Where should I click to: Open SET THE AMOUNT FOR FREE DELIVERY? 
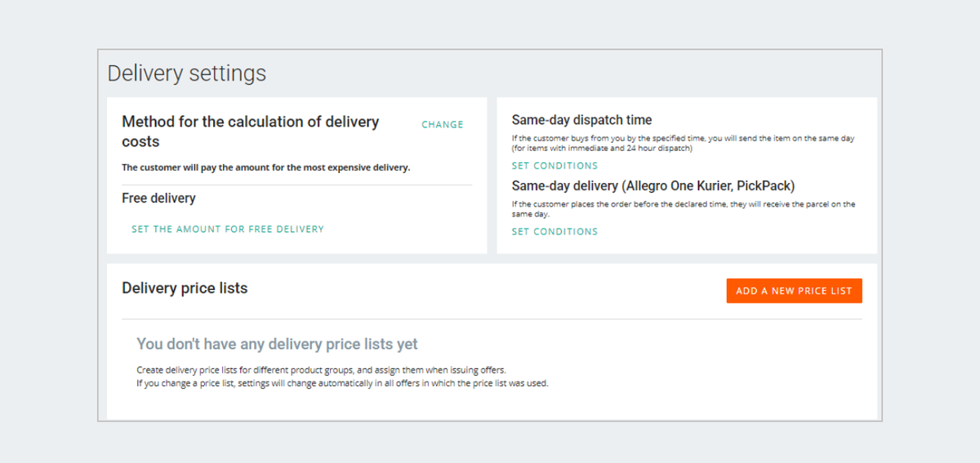pyautogui.click(x=228, y=229)
